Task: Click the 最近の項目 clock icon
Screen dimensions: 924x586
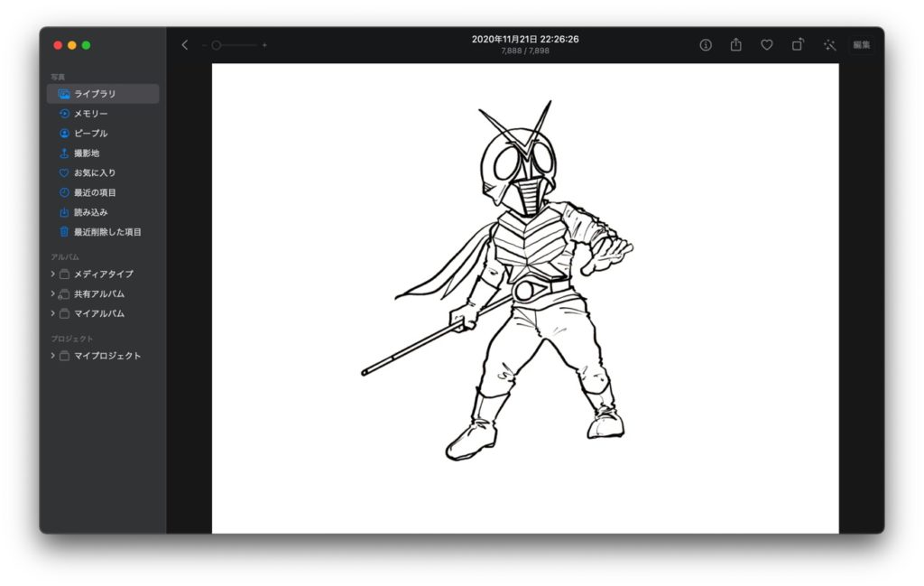Action: pos(64,192)
